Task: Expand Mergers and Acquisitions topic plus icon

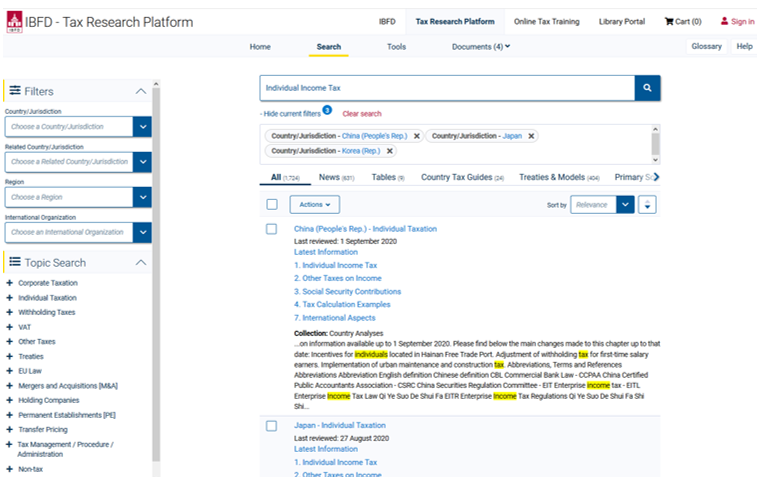Action: (9, 386)
